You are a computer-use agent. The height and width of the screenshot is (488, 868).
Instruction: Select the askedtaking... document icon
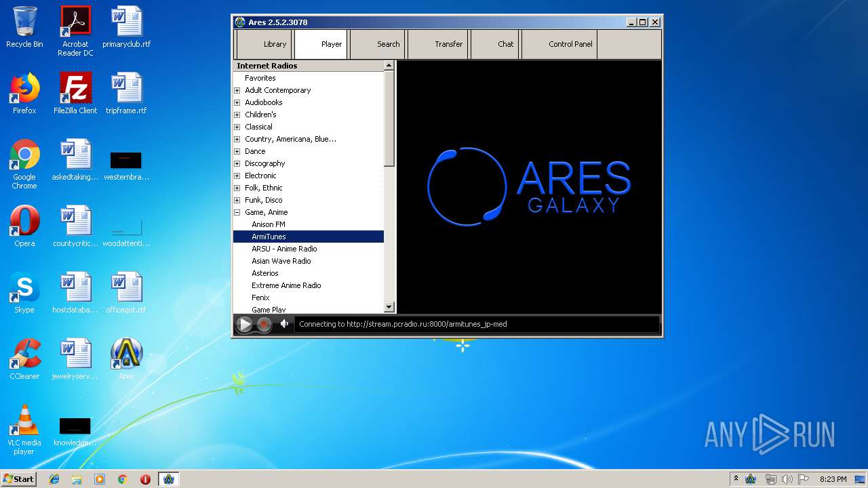[75, 160]
